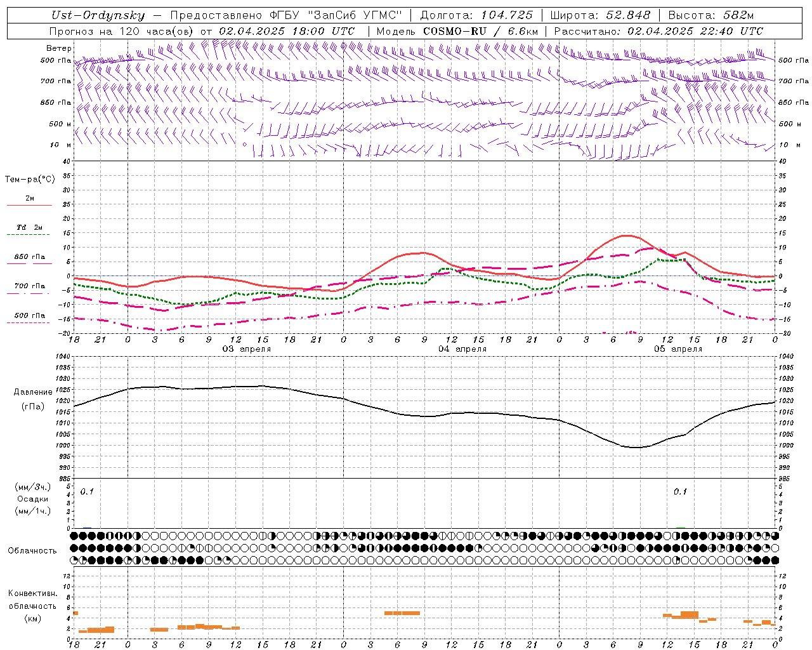
Task: Select the elevation text Высота: 582м
Action: pyautogui.click(x=710, y=16)
